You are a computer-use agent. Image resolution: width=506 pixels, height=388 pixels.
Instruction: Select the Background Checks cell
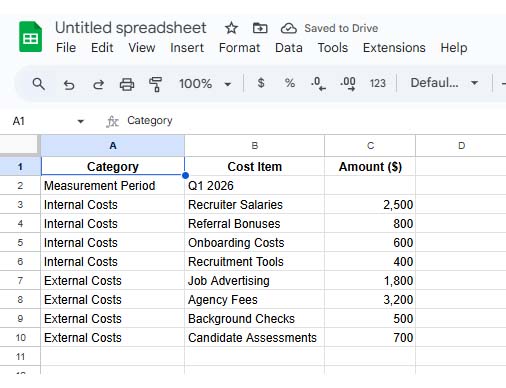click(254, 318)
